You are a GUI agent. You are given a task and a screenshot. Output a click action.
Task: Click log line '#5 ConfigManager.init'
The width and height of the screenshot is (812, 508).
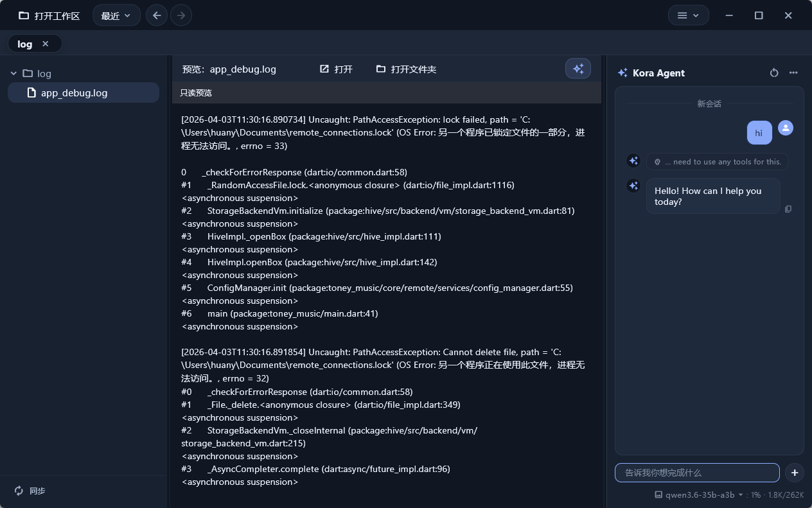[377, 288]
